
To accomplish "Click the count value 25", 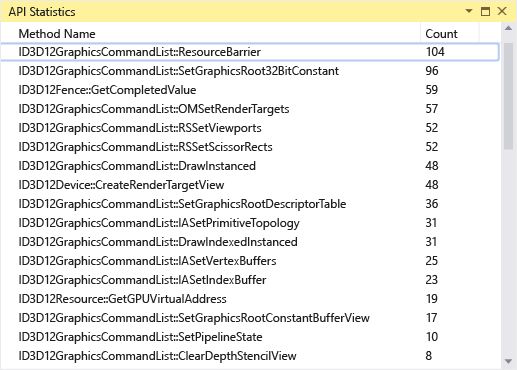I will [432, 261].
